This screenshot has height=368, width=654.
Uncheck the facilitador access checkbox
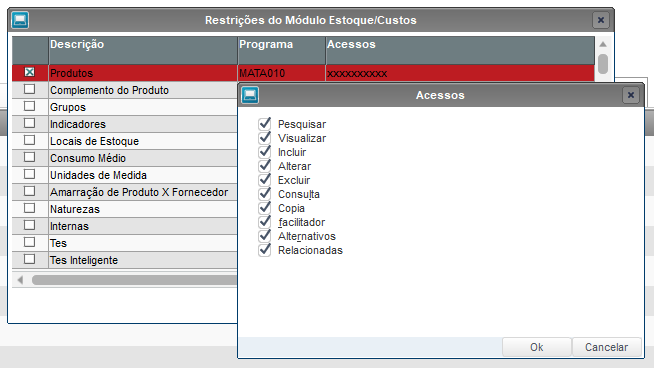click(x=264, y=222)
